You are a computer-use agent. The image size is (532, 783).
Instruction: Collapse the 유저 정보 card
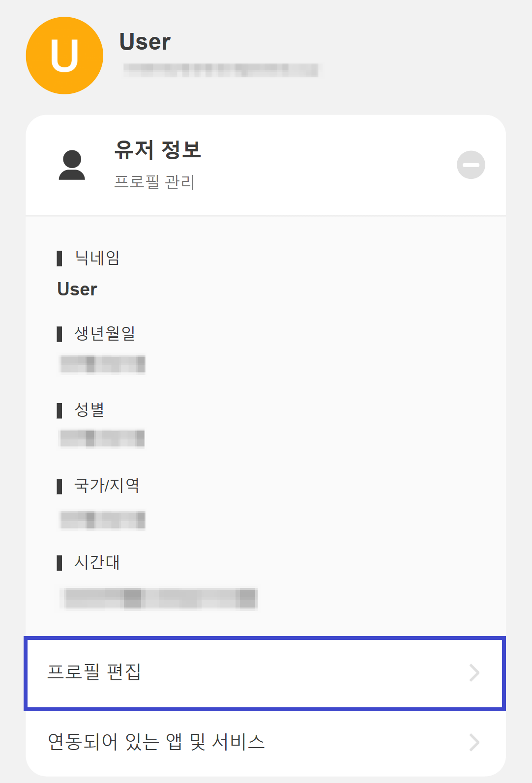click(472, 164)
